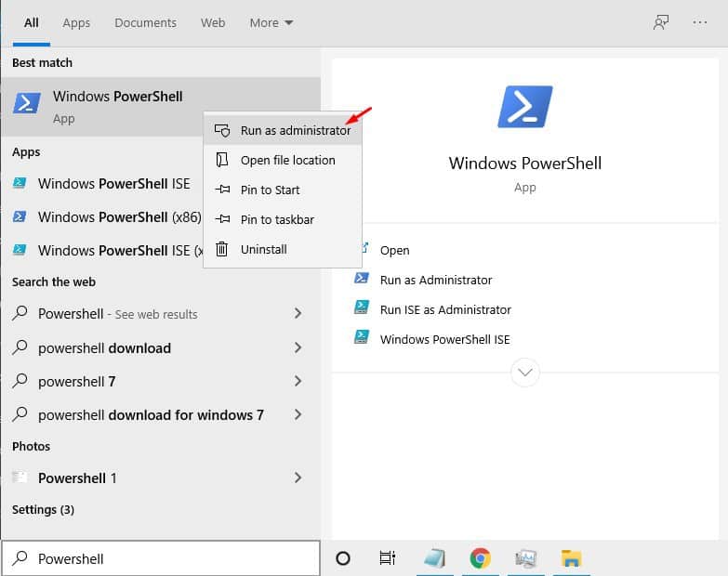Click Windows PowerShell ISE action in preview
Viewport: 728px width, 576px height.
[x=444, y=339]
